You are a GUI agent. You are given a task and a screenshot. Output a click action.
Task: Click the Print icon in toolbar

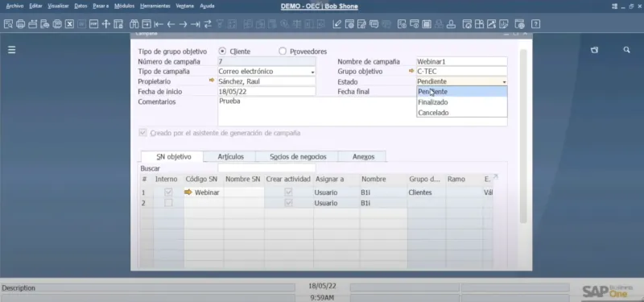(x=21, y=24)
